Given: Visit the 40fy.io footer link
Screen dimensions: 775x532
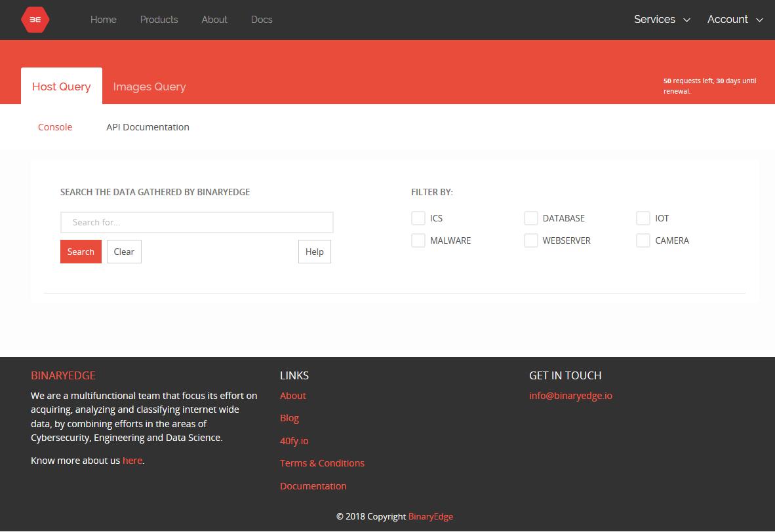Looking at the screenshot, I should (x=294, y=441).
